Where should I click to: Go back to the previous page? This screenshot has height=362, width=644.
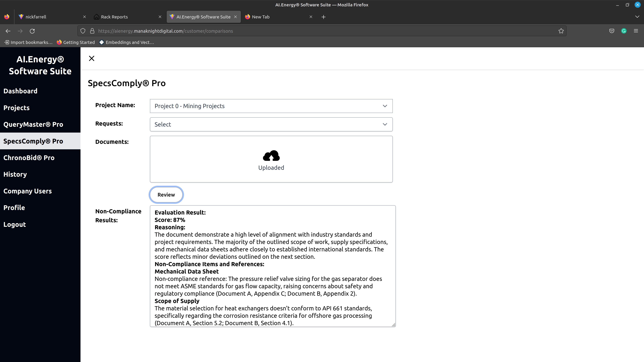8,31
